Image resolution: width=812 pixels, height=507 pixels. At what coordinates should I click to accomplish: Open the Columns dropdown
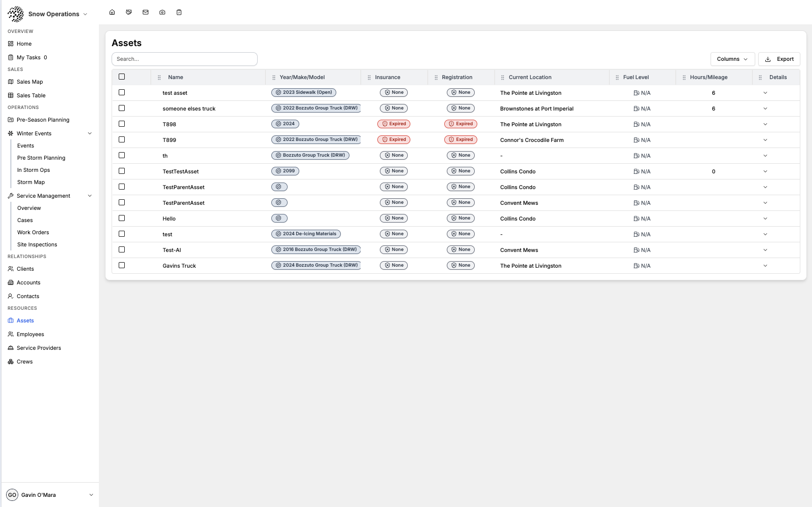[732, 59]
